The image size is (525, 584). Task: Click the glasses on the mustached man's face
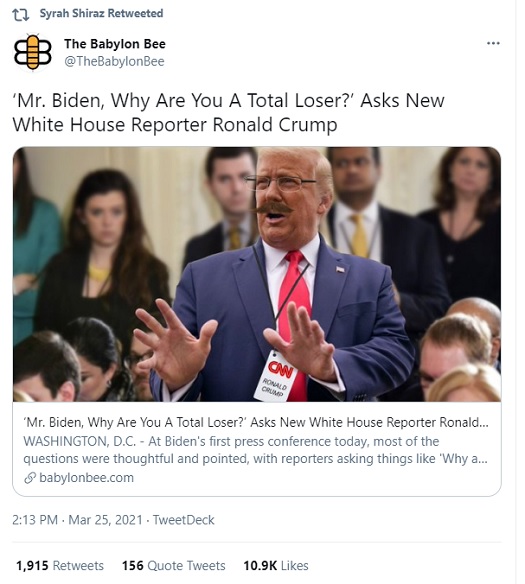[x=281, y=182]
